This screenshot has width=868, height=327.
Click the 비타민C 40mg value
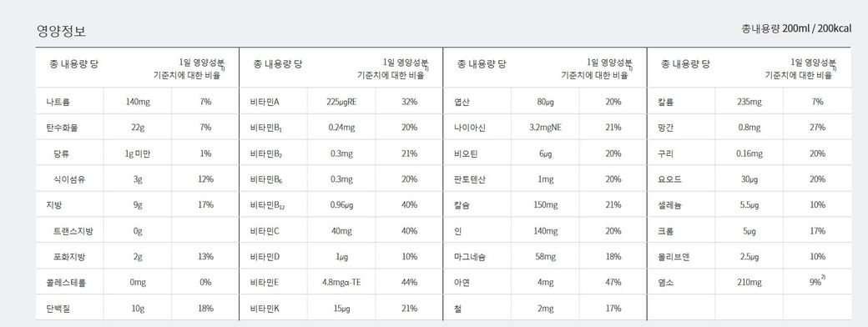tap(341, 231)
